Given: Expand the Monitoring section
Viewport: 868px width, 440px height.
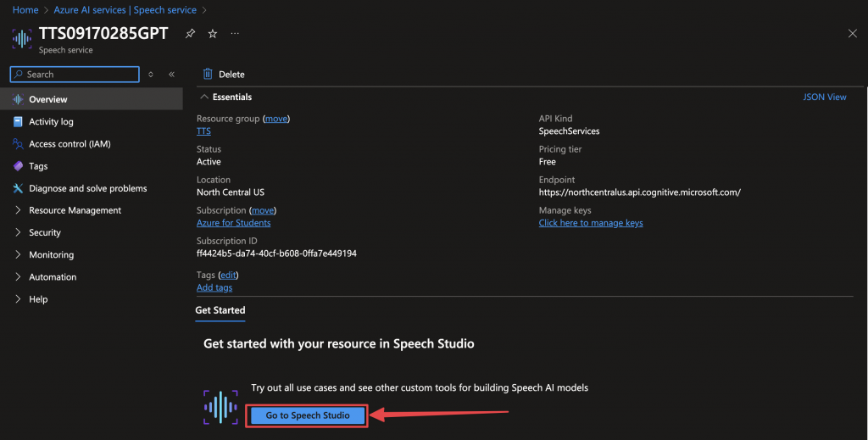Looking at the screenshot, I should [51, 254].
